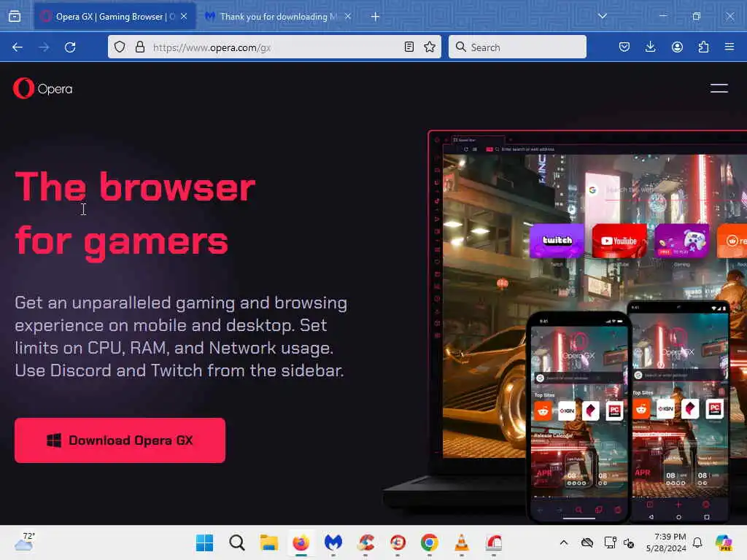747x560 pixels.
Task: Open File Explorer from taskbar
Action: click(x=268, y=542)
